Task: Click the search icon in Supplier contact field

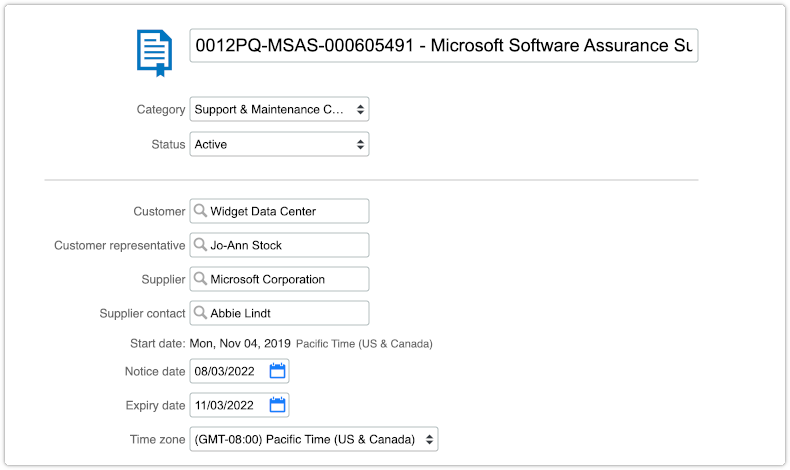Action: click(x=200, y=313)
